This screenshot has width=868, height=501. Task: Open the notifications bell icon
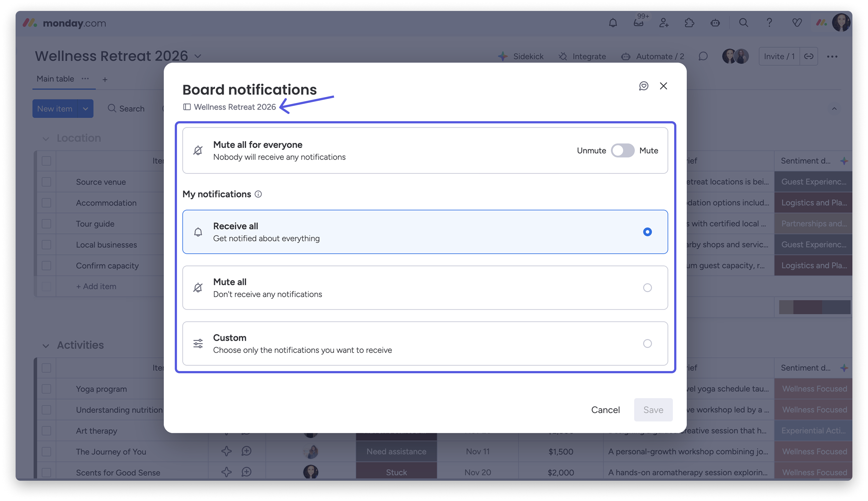(x=613, y=23)
